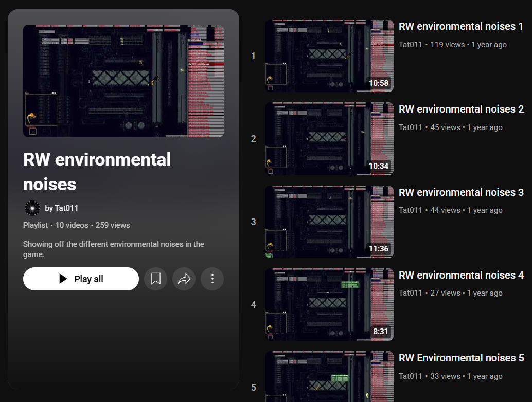This screenshot has width=532, height=402.
Task: Click title RW environmental noises 4
Action: pos(461,275)
